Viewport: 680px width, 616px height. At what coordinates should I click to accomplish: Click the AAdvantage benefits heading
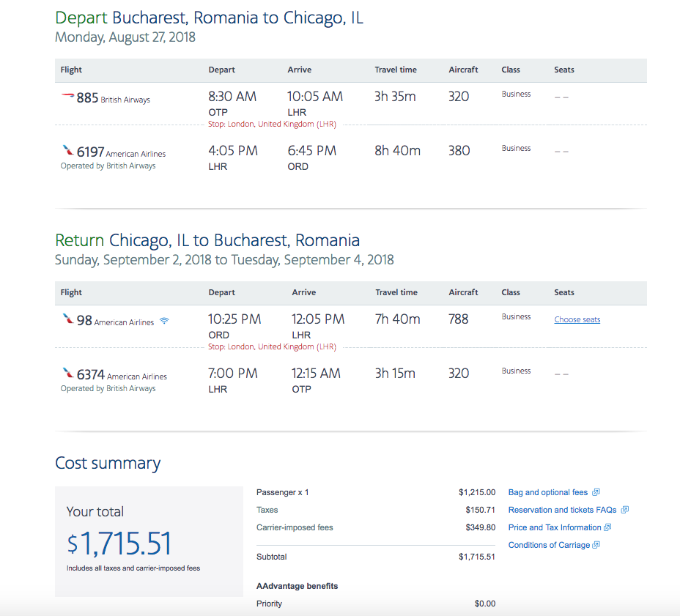click(297, 586)
